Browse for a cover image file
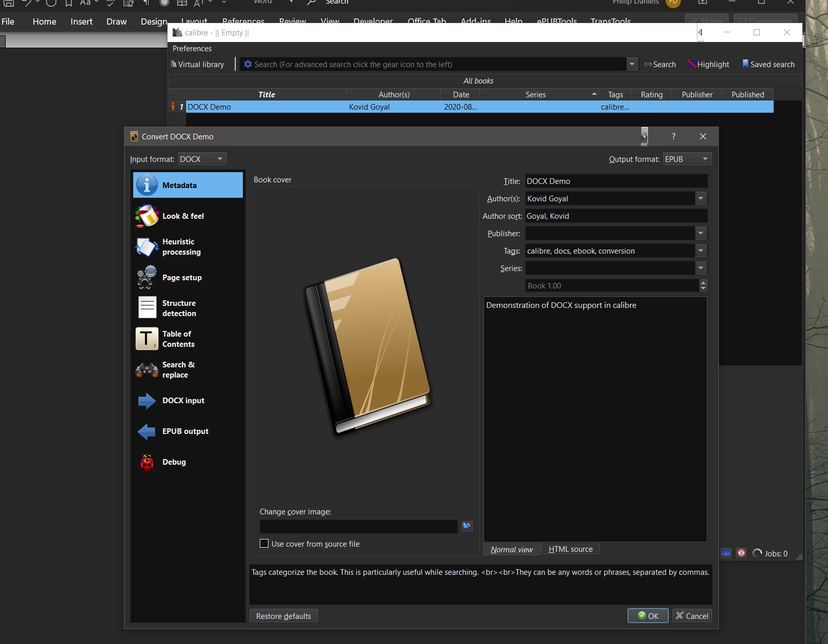828x644 pixels. click(x=467, y=526)
